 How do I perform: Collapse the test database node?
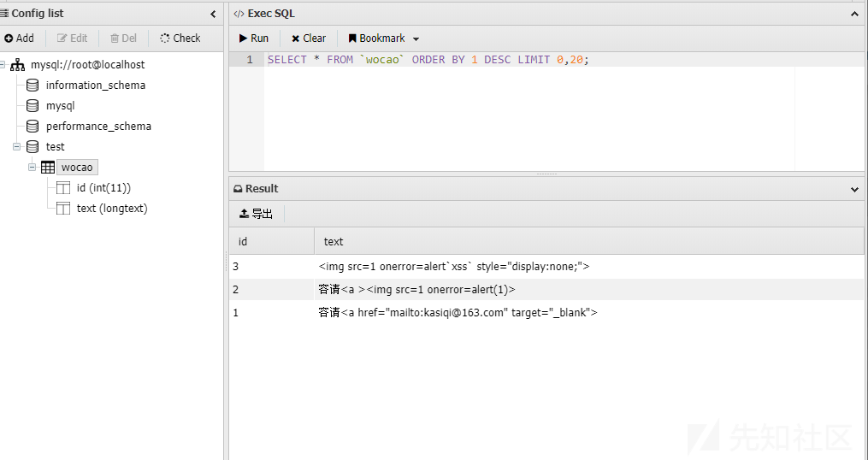coord(16,147)
